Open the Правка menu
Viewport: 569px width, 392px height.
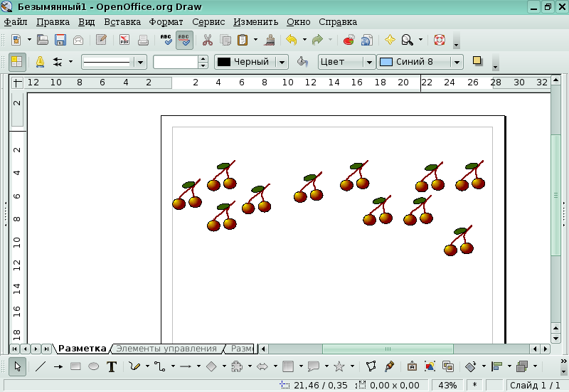click(x=53, y=22)
